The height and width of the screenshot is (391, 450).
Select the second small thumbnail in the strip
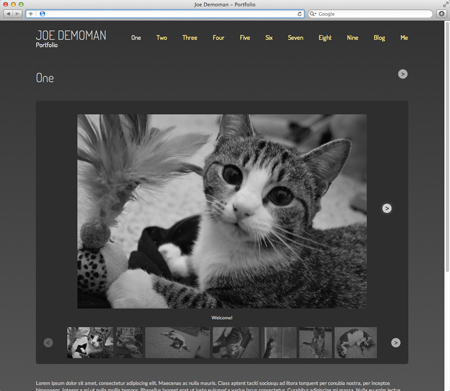pos(130,343)
